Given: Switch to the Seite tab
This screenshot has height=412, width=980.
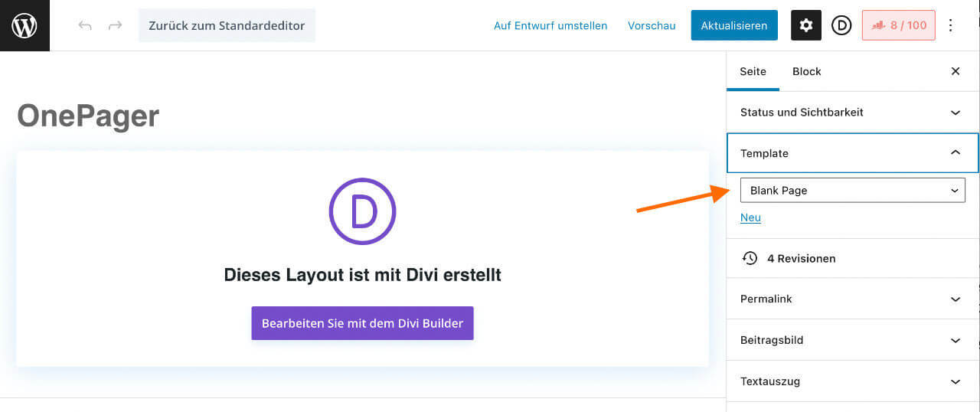Looking at the screenshot, I should pyautogui.click(x=753, y=71).
